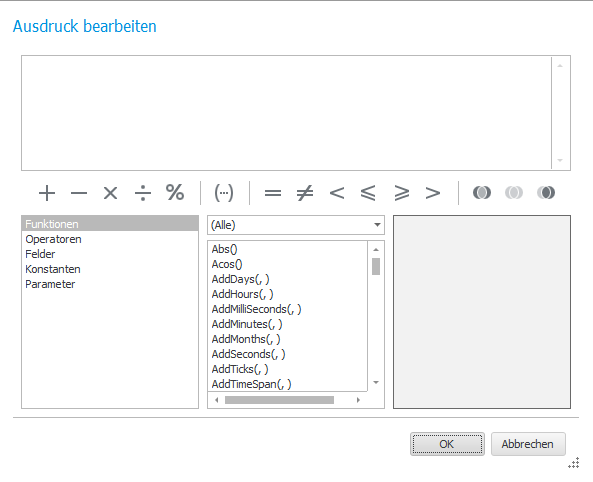Open the (Alle) function category dropdown
This screenshot has width=593, height=482.
[x=296, y=225]
